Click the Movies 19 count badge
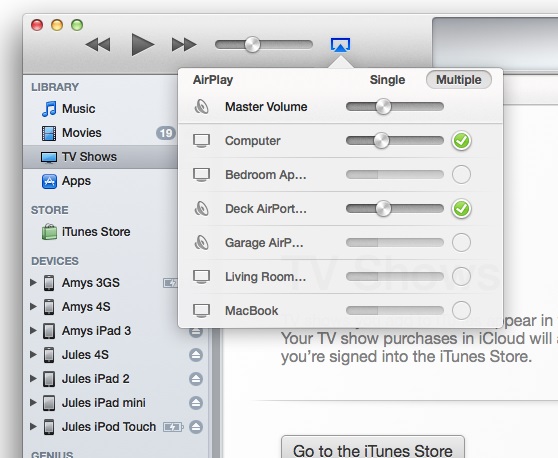558x458 pixels. 166,133
